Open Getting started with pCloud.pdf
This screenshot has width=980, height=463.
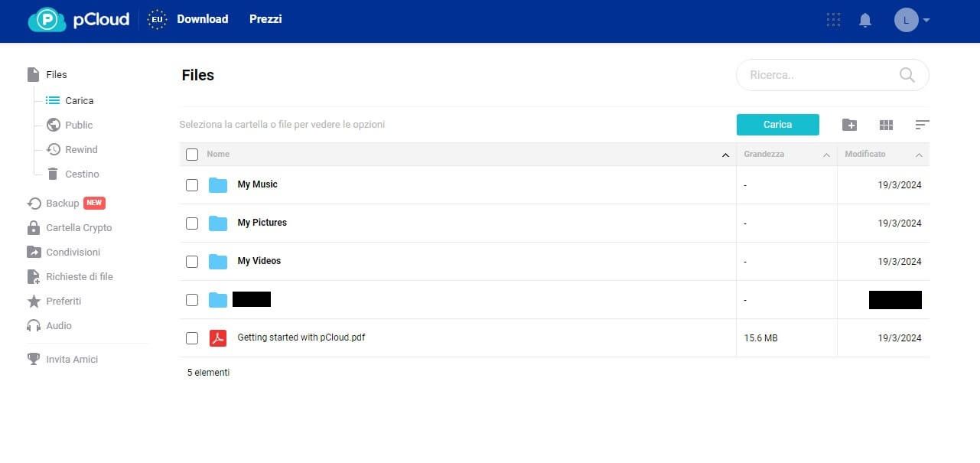click(x=301, y=337)
